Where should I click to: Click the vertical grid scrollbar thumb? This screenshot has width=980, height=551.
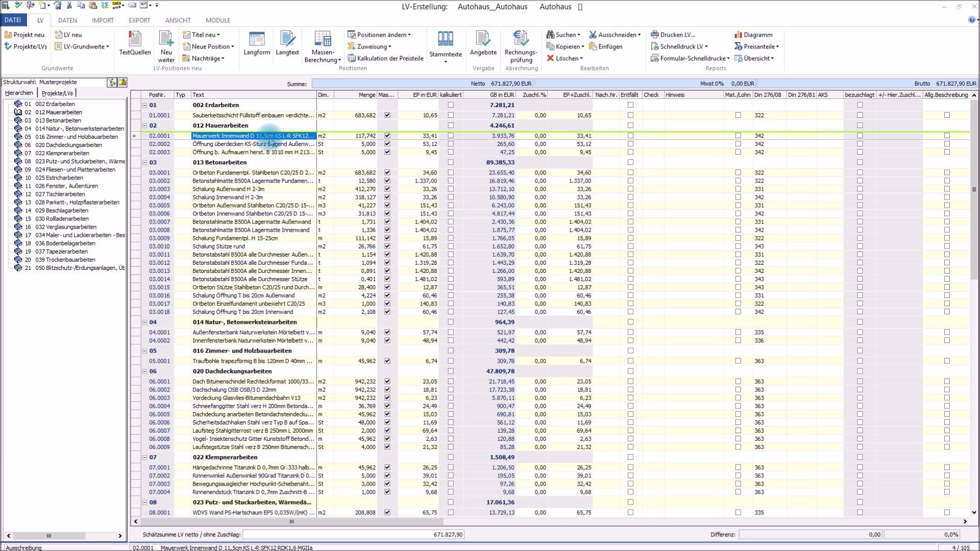coord(974,190)
